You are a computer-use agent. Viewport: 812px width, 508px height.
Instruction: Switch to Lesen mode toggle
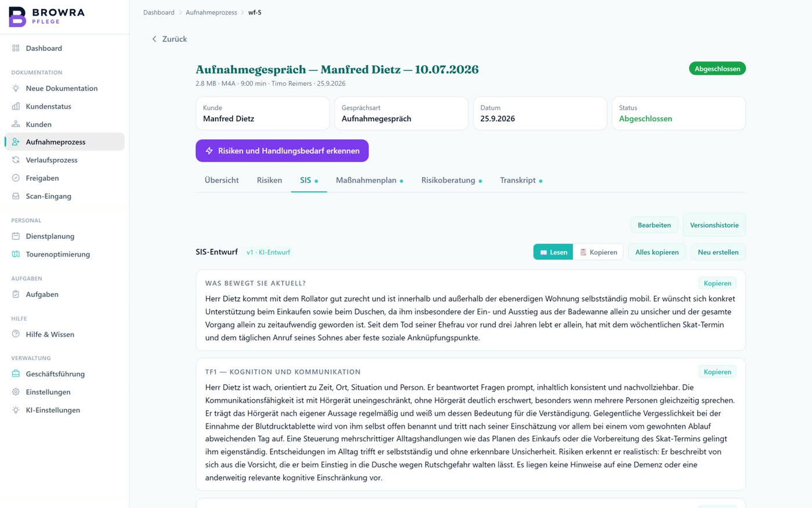pos(553,252)
